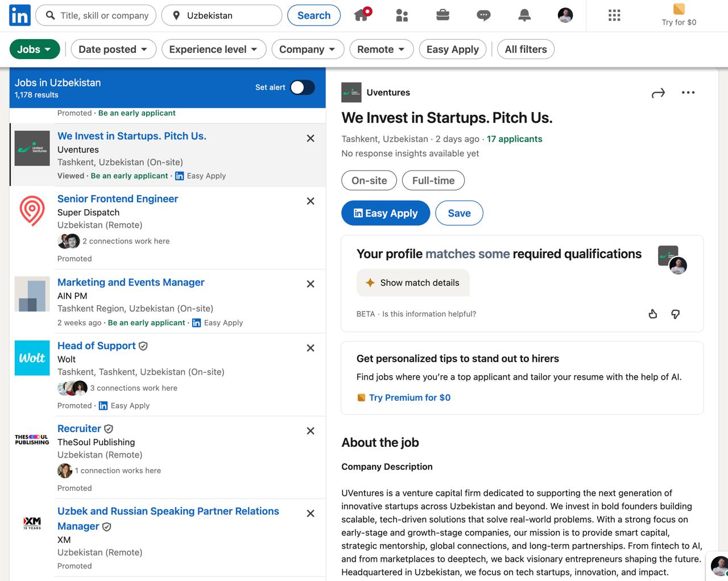Open Uzbek and Russian Speaking Partner Relations Manager
The height and width of the screenshot is (581, 728).
click(168, 518)
